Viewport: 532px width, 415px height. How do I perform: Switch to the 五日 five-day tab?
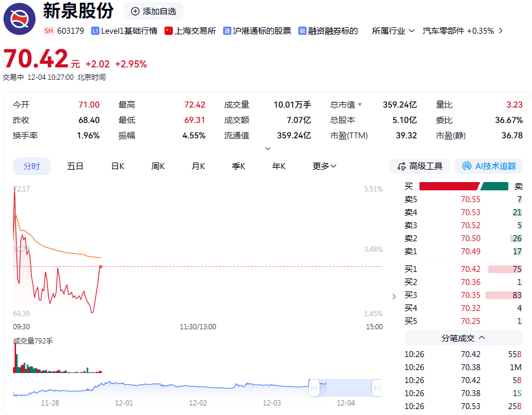pyautogui.click(x=75, y=166)
